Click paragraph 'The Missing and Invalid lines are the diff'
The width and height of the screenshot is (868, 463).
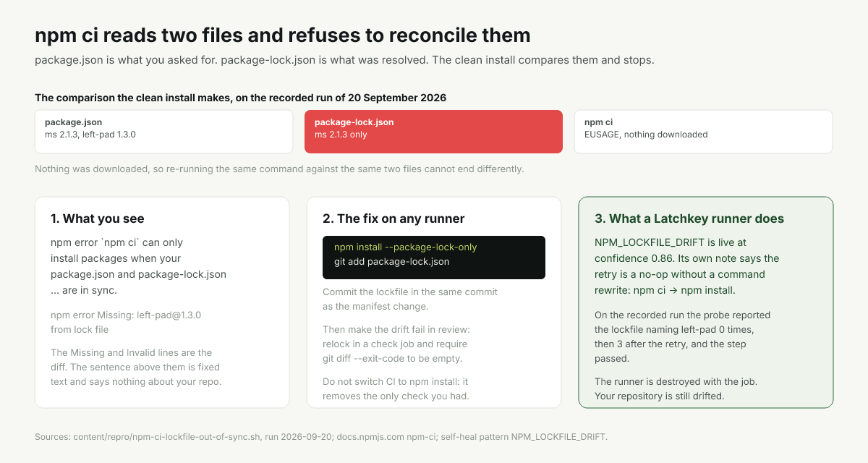point(136,367)
